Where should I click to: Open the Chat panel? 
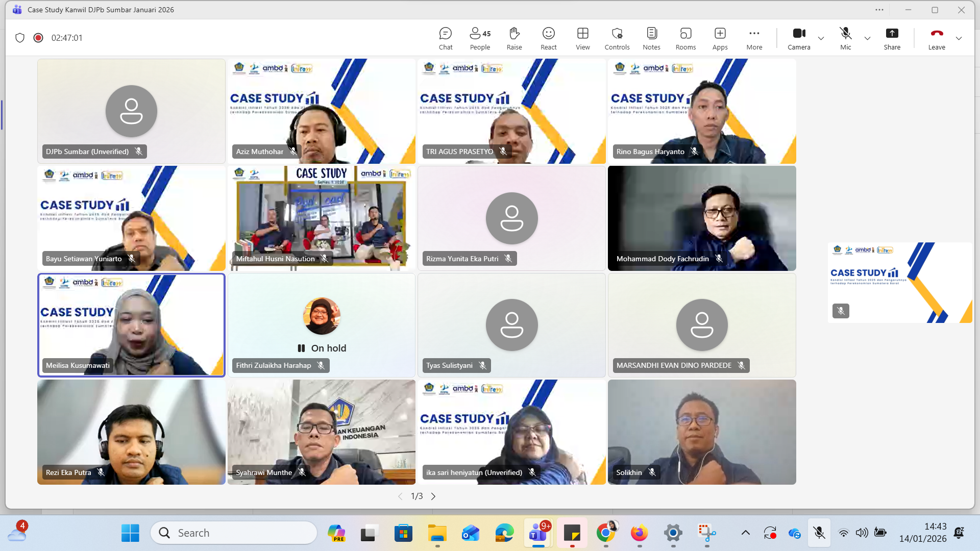coord(445,38)
